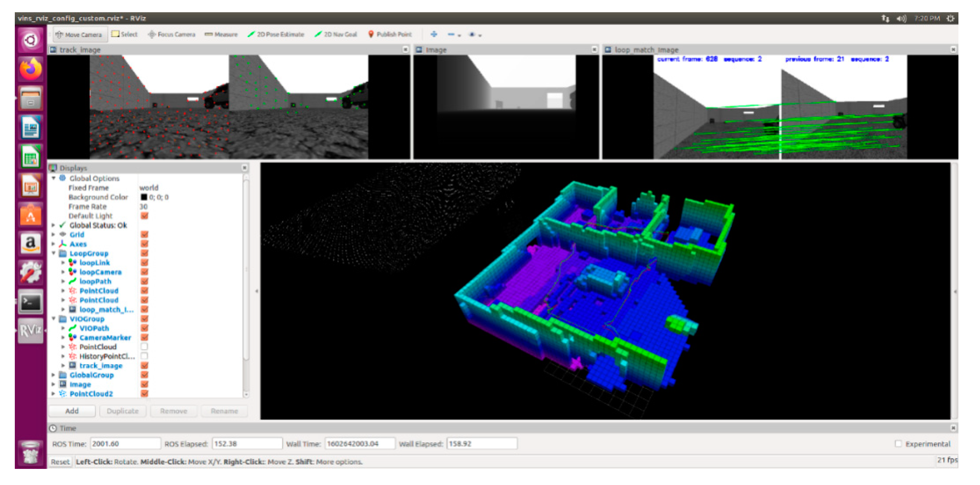Click the Reset button
Screen dimensions: 980x485
tap(60, 462)
